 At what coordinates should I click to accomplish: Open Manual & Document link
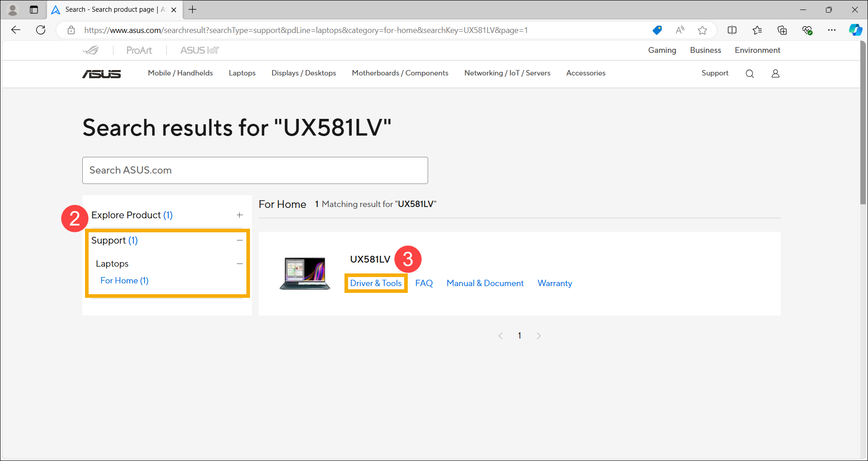(485, 283)
